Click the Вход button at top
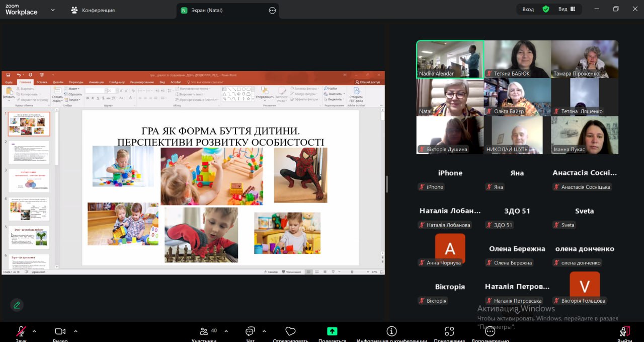 [x=528, y=9]
